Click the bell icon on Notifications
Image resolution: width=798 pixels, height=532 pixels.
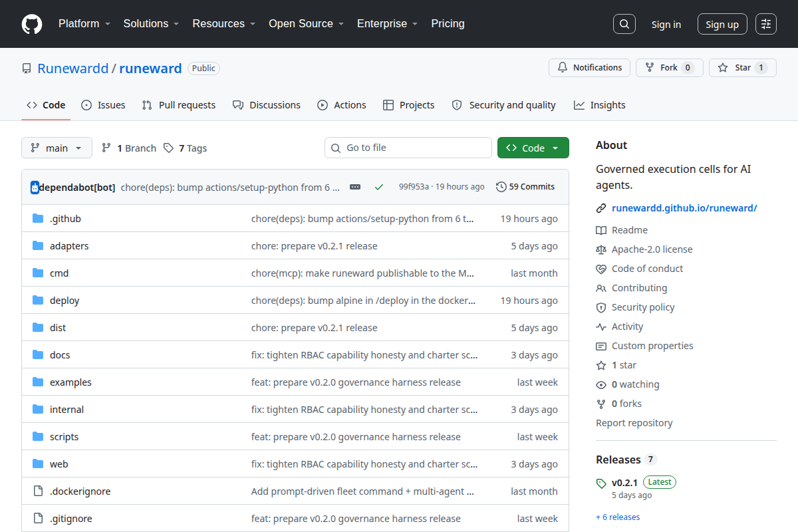click(563, 68)
